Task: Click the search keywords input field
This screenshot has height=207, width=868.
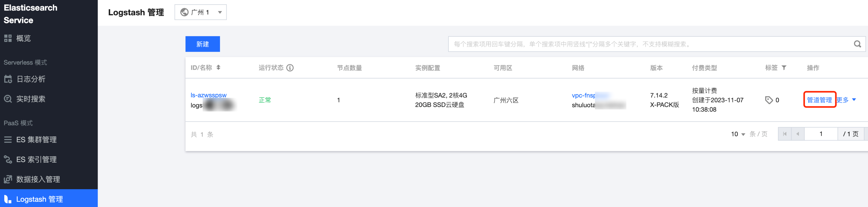Action: [650, 44]
